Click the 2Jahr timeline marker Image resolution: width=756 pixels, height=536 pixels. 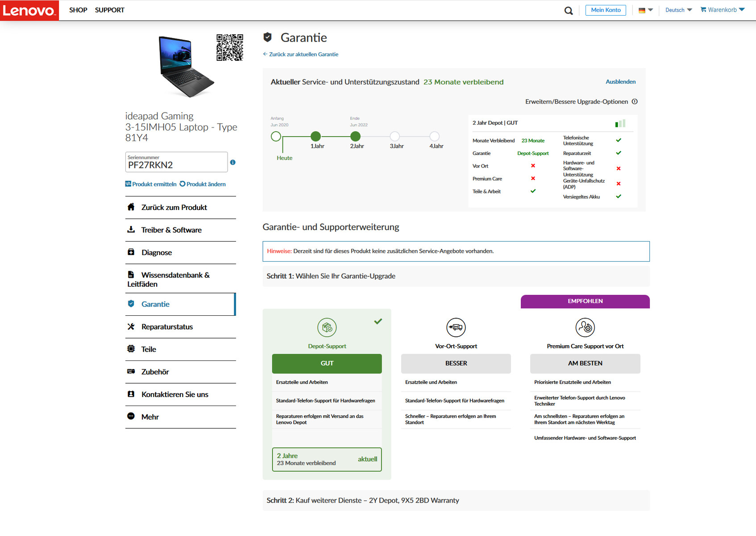[x=355, y=136]
